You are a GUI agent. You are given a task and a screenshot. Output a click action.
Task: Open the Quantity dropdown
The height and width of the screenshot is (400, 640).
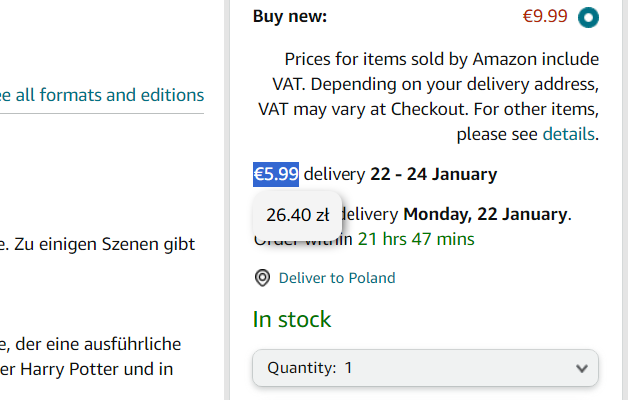tap(425, 368)
